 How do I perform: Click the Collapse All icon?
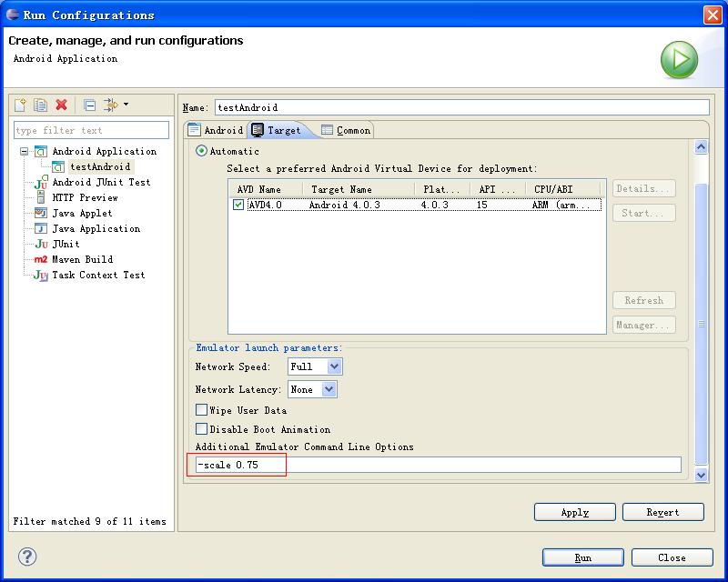(90, 105)
